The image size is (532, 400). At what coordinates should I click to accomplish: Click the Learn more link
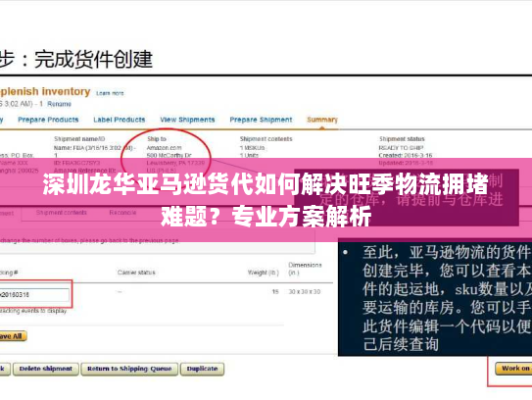(x=110, y=93)
